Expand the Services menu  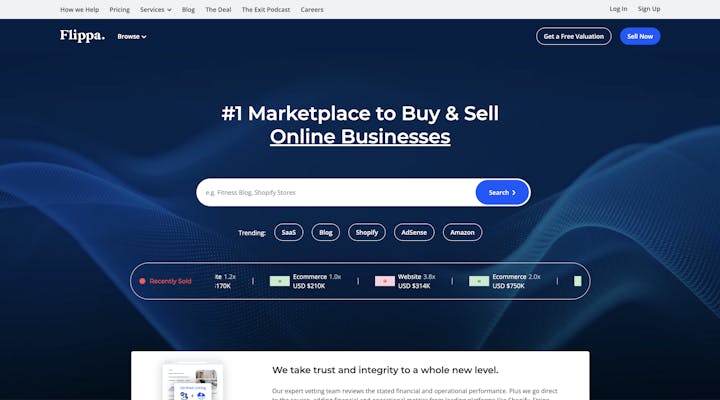[156, 9]
